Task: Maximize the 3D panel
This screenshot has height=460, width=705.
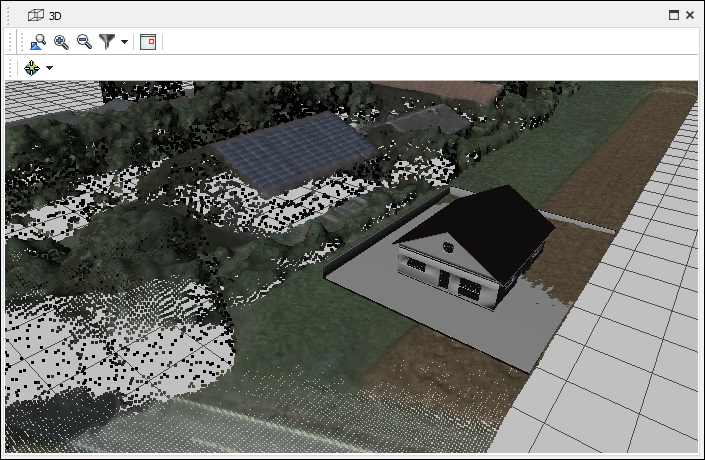Action: coord(673,15)
